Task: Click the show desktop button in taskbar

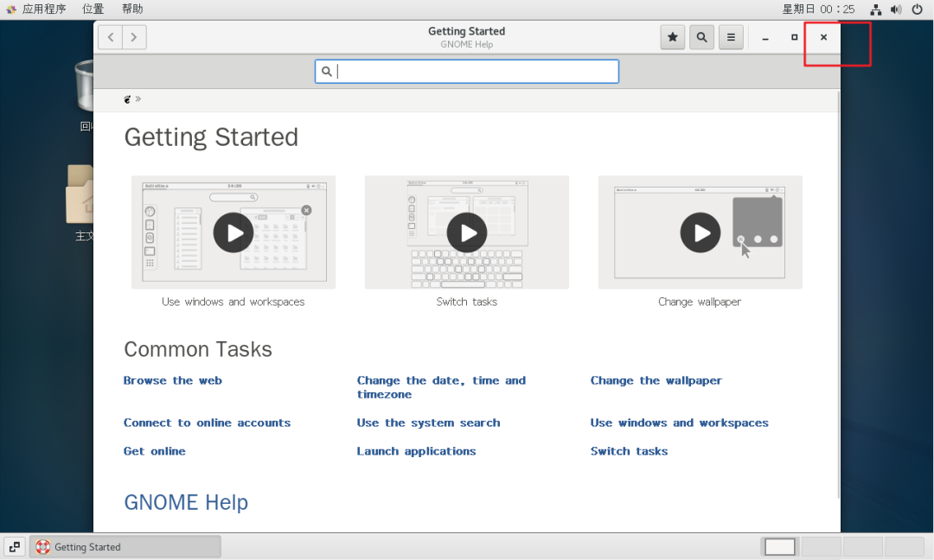Action: [x=15, y=546]
